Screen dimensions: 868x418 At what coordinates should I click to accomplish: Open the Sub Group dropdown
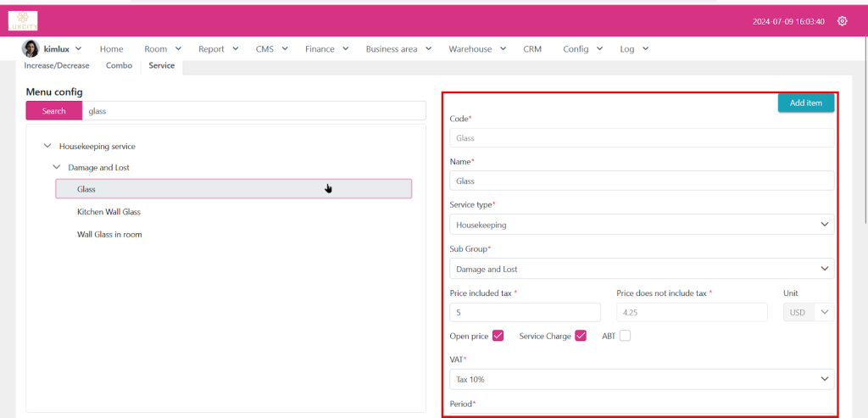click(641, 269)
